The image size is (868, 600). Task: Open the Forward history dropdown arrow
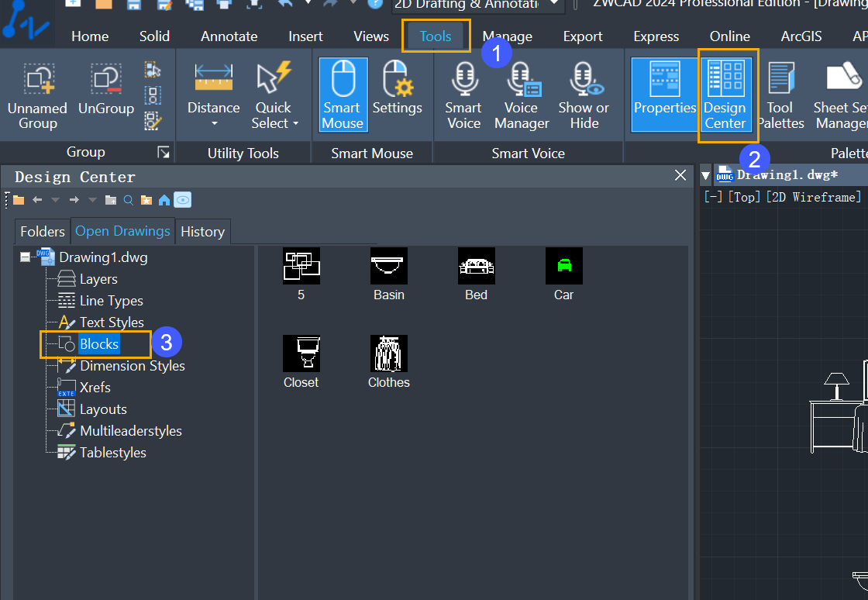click(x=92, y=200)
